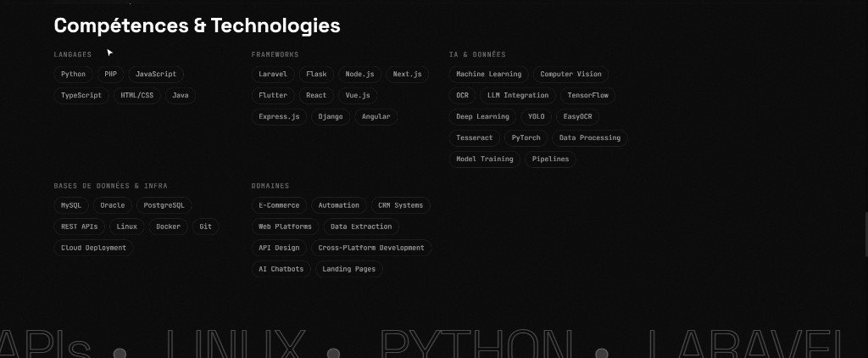The width and height of the screenshot is (868, 358).
Task: Click the page scrollbar thumb
Action: (866, 234)
